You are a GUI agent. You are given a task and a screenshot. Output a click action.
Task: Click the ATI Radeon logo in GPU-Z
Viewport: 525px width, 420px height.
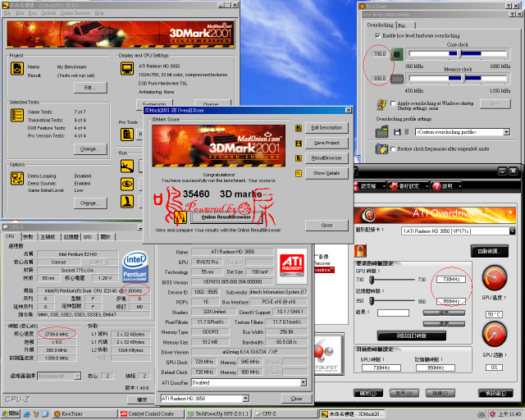pyautogui.click(x=292, y=267)
